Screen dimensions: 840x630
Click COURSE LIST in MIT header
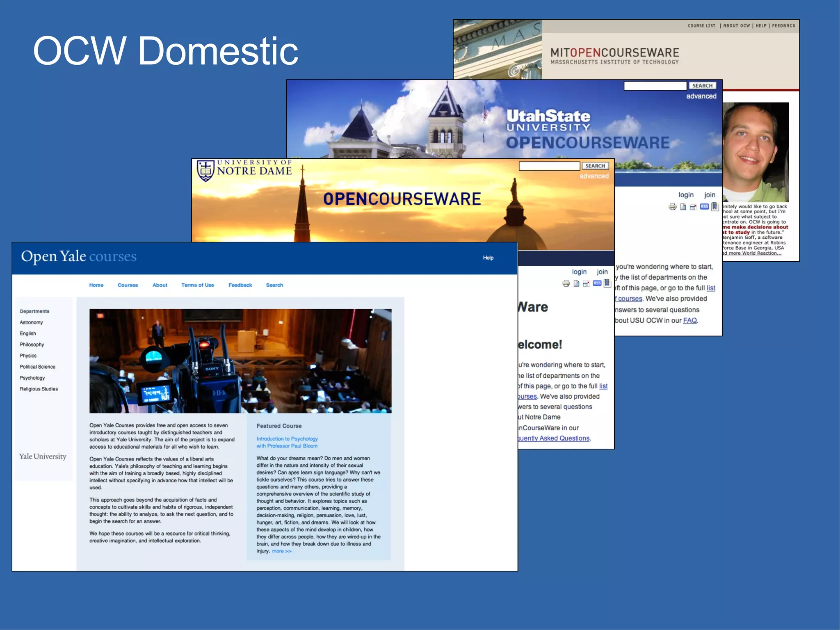tap(701, 25)
